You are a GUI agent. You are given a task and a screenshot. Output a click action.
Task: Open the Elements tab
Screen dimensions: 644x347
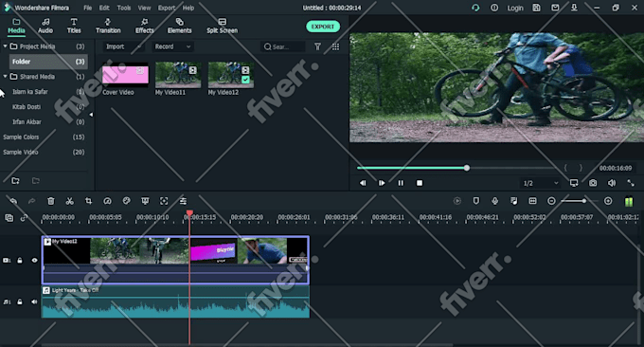180,26
